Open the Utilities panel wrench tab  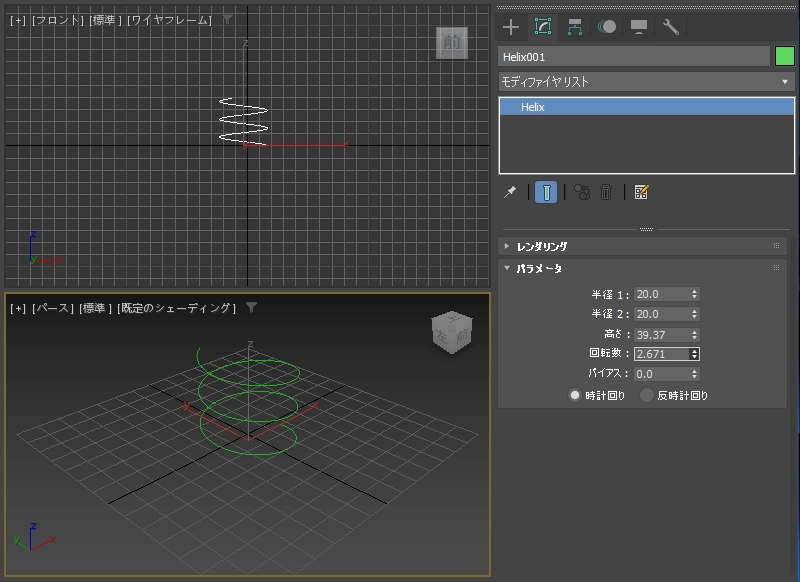click(x=671, y=27)
